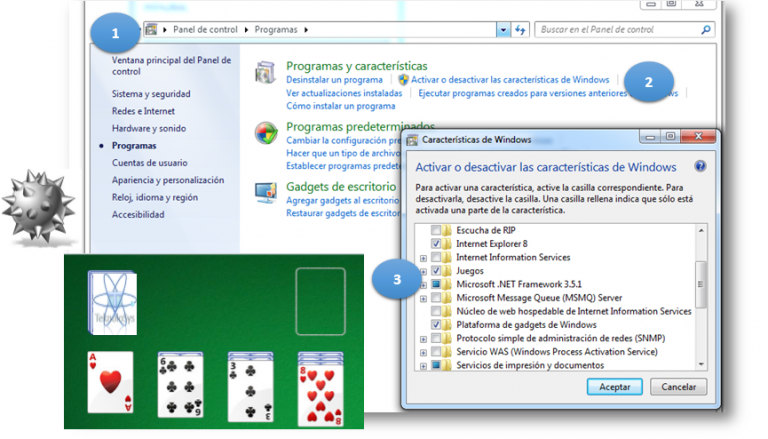Click the features list scrollbar thumb
768x439 pixels.
click(x=701, y=285)
